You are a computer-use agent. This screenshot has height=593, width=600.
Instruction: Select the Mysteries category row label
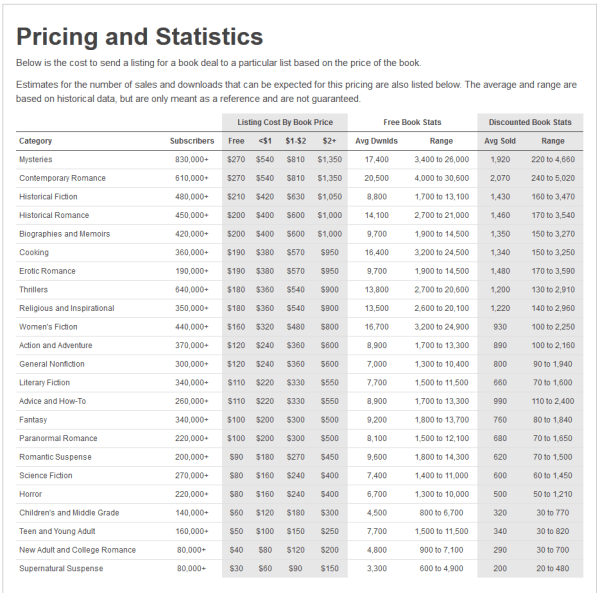[x=36, y=160]
